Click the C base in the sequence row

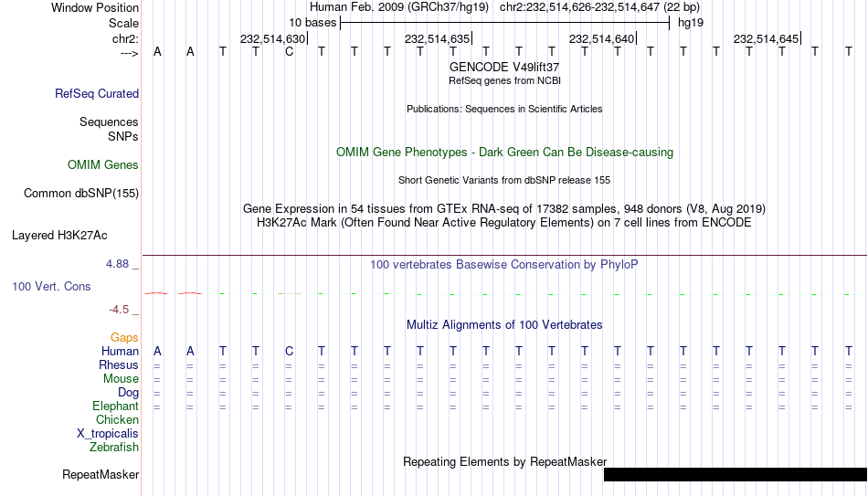289,52
